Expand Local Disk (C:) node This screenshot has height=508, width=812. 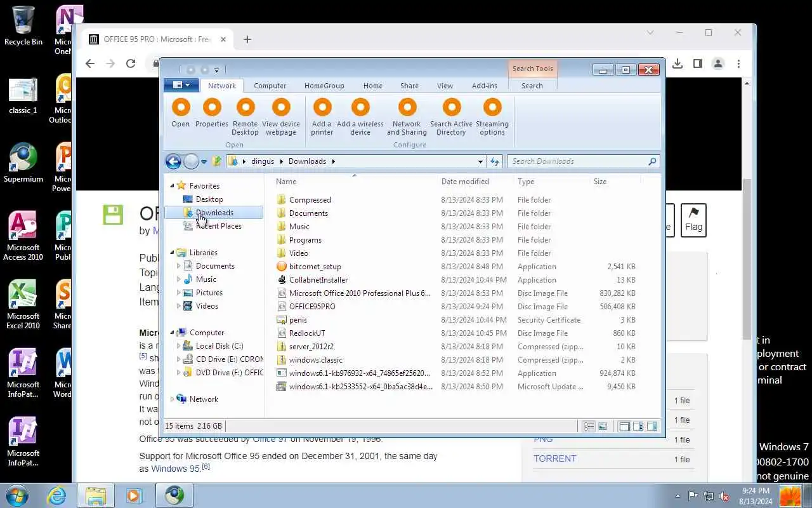tap(178, 346)
